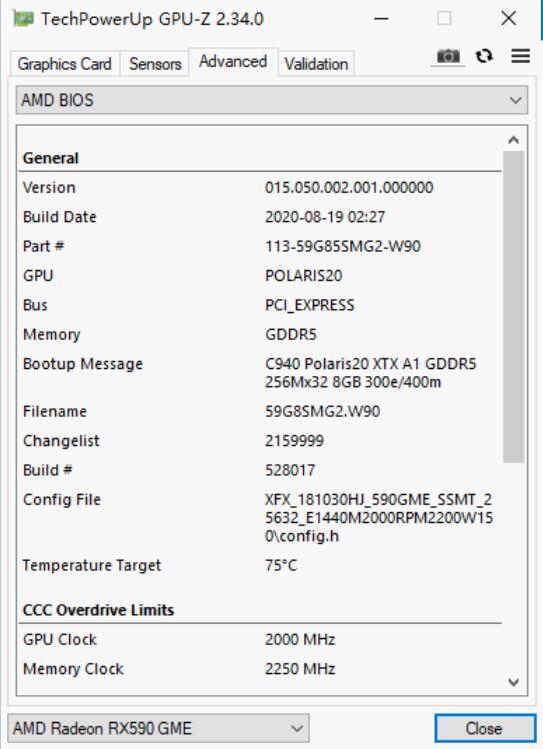Click the Close button
Image resolution: width=543 pixels, height=749 pixels.
point(484,728)
